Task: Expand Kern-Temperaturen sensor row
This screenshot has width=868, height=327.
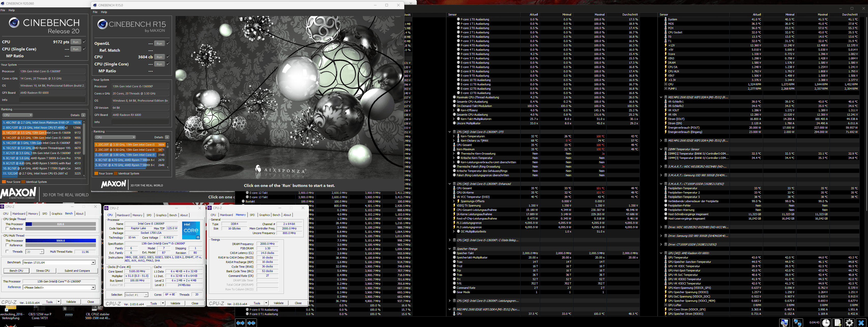Action: 454,136
